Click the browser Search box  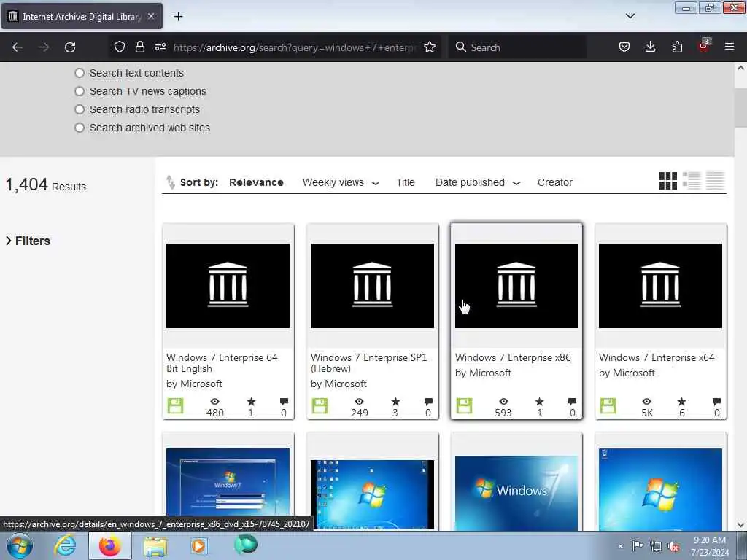[517, 47]
